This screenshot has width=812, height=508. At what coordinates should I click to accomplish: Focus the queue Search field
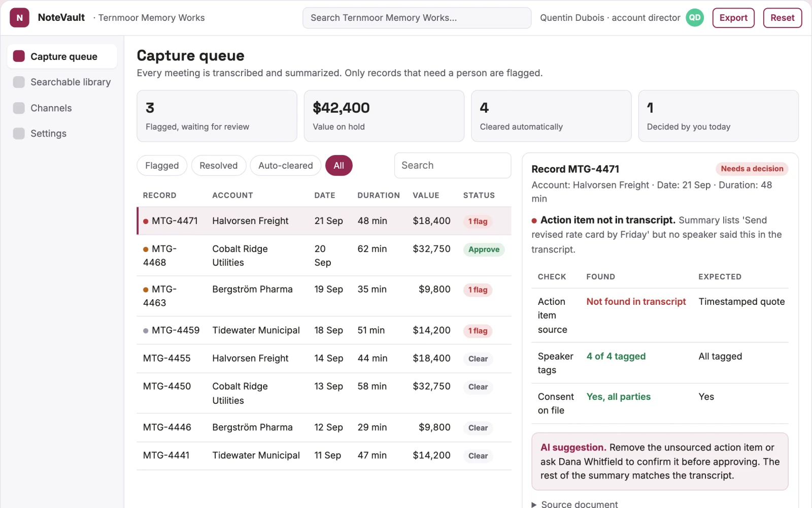[453, 166]
